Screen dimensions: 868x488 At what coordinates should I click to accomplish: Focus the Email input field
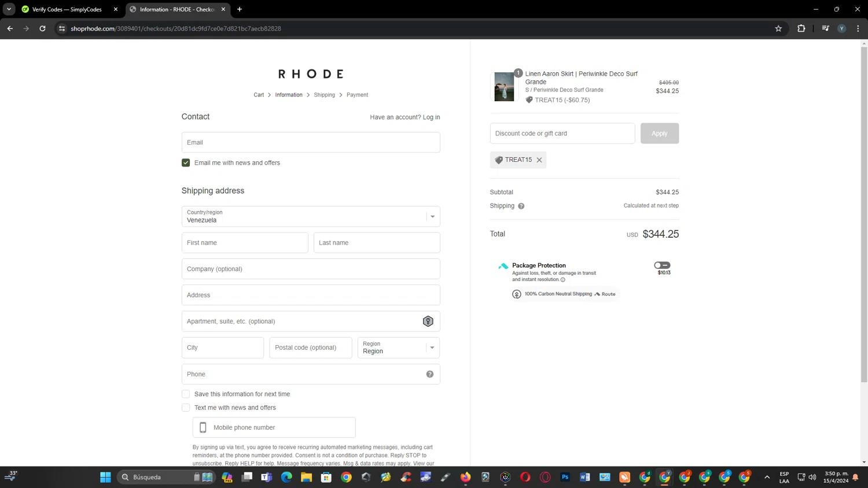tap(311, 142)
